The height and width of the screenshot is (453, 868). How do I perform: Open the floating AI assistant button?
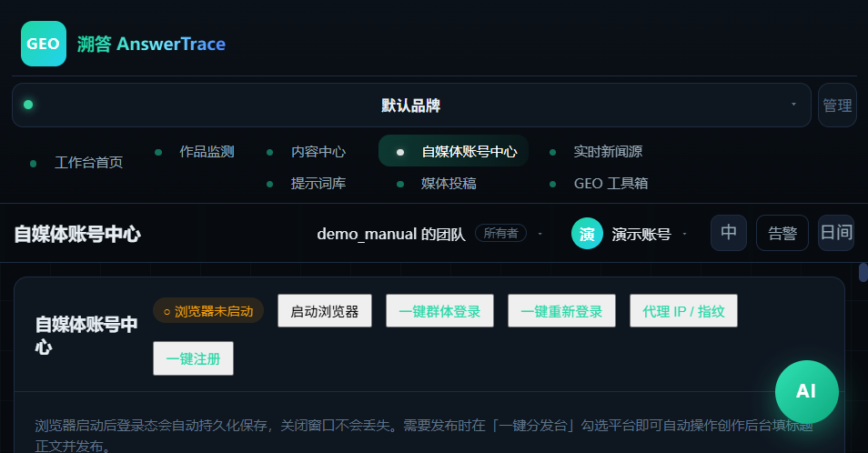pos(806,392)
